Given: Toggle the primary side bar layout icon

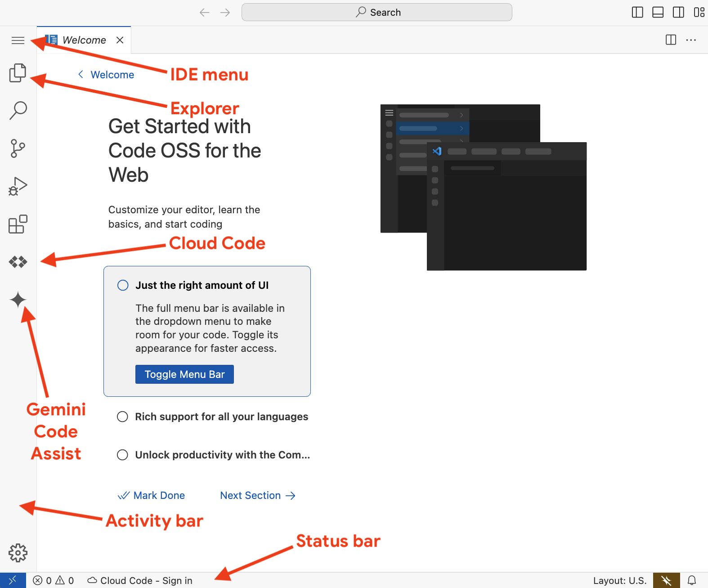Looking at the screenshot, I should tap(637, 12).
